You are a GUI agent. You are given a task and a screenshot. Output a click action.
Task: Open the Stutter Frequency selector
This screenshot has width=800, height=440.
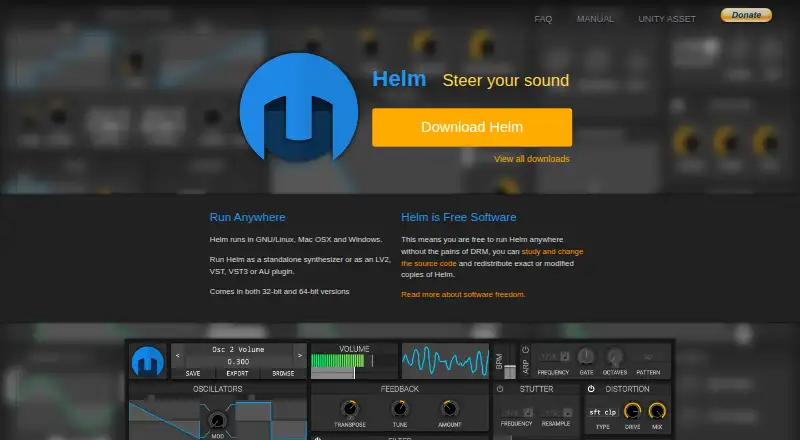point(517,412)
